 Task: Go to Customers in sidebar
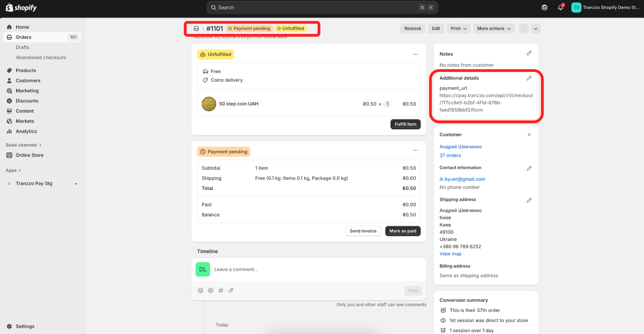pos(28,81)
